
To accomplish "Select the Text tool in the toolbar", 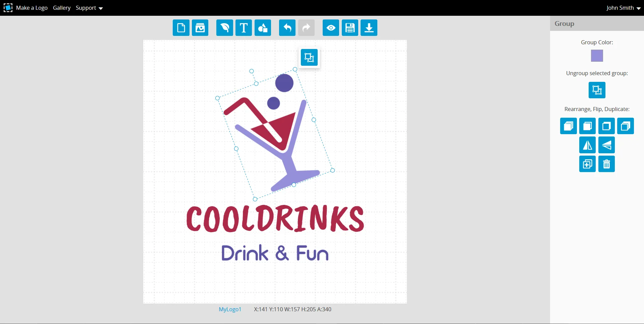I will coord(244,28).
